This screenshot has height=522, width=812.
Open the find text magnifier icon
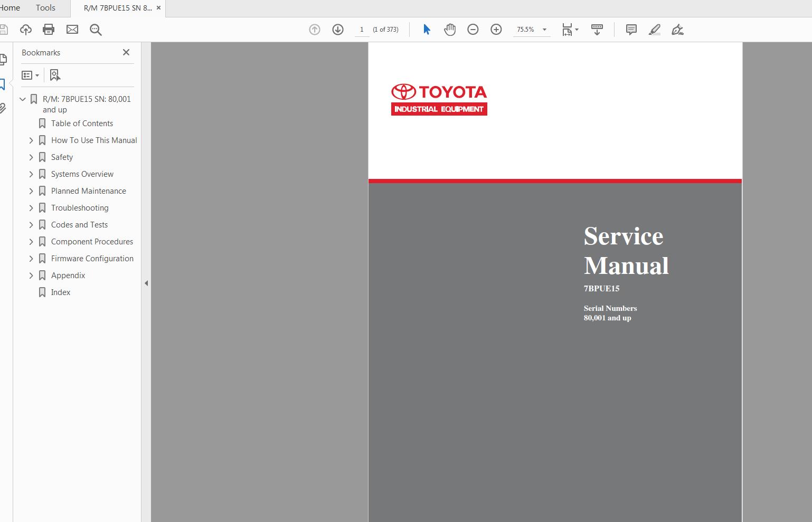[x=96, y=30]
